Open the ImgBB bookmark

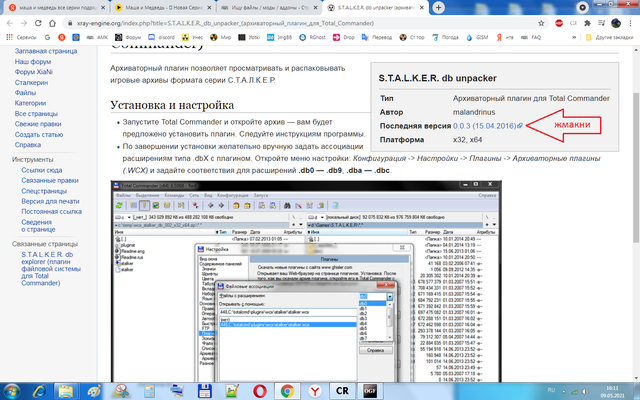tap(280, 37)
